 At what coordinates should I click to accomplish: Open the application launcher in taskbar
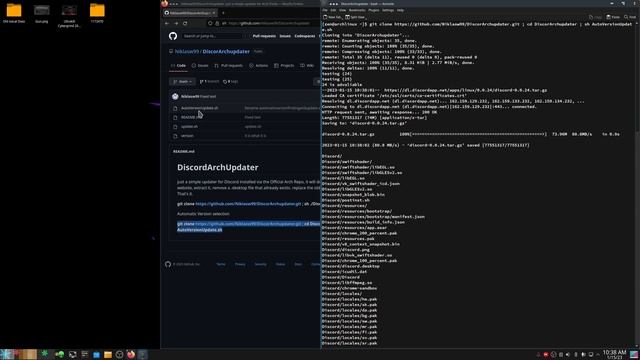click(7, 354)
